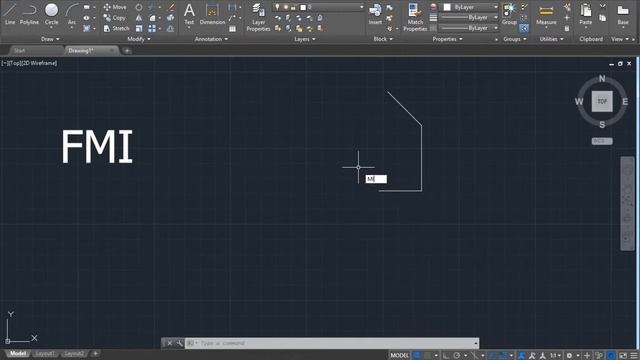Expand the Draw panel
Image resolution: width=640 pixels, height=360 pixels.
50,39
